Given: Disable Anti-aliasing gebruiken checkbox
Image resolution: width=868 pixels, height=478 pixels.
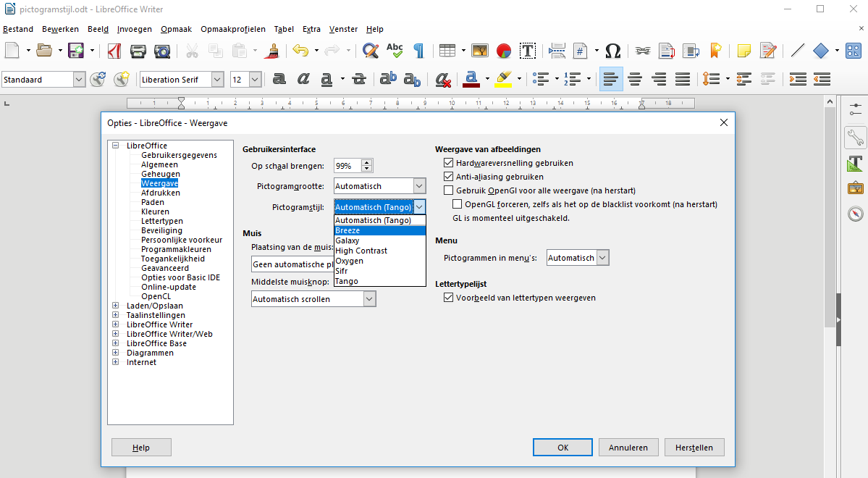Looking at the screenshot, I should pos(448,177).
